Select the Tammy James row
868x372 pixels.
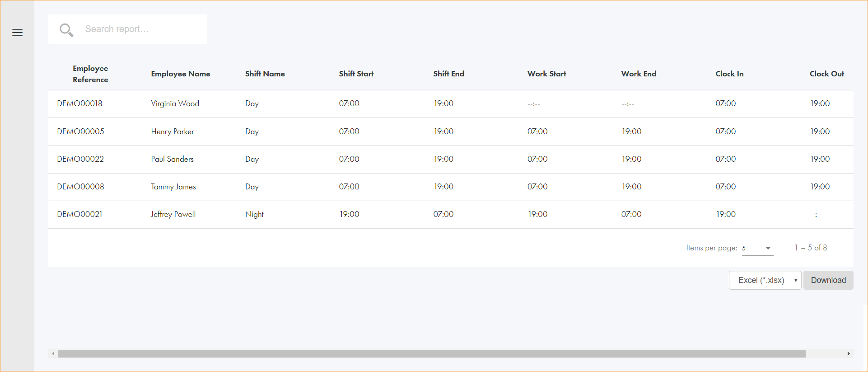point(173,187)
